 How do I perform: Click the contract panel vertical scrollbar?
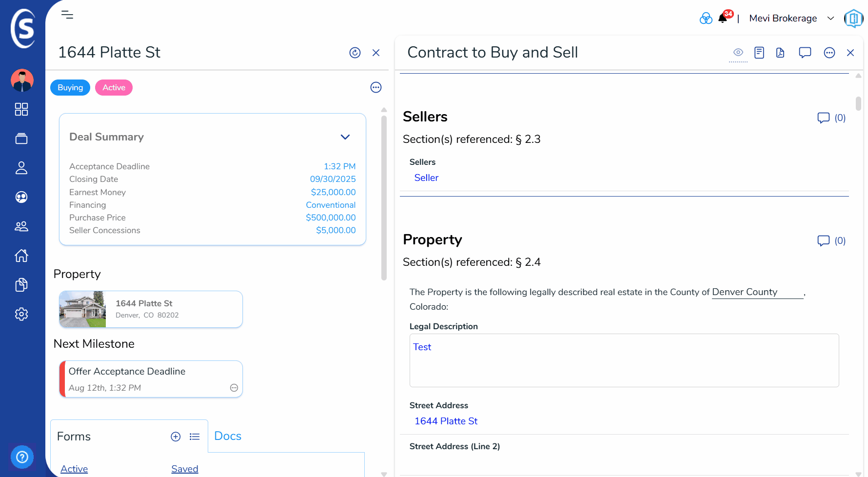858,104
